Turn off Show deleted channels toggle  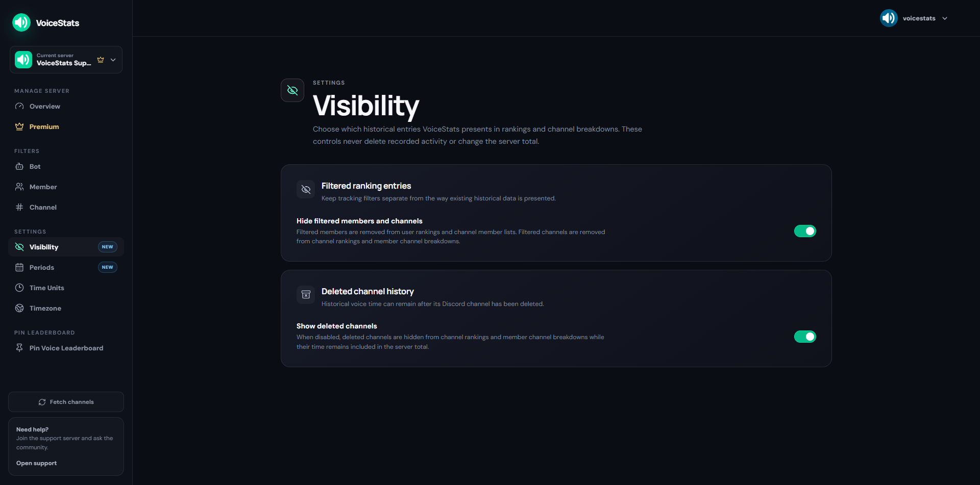[805, 337]
